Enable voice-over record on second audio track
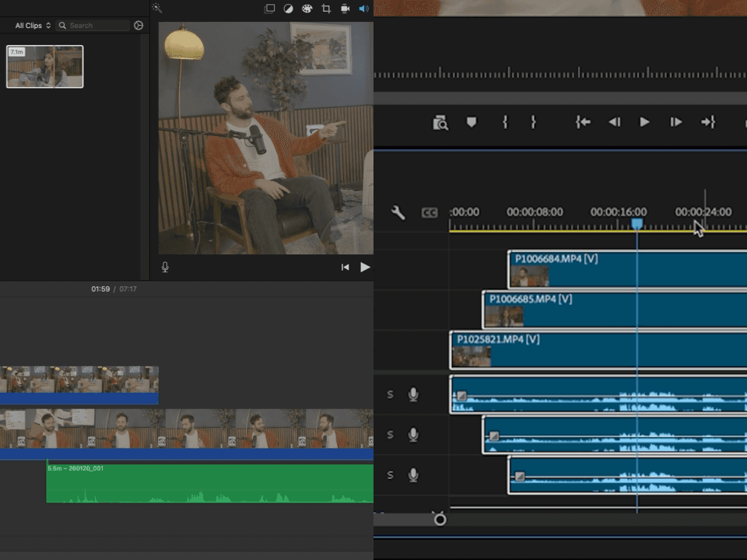The image size is (747, 560). tap(413, 435)
